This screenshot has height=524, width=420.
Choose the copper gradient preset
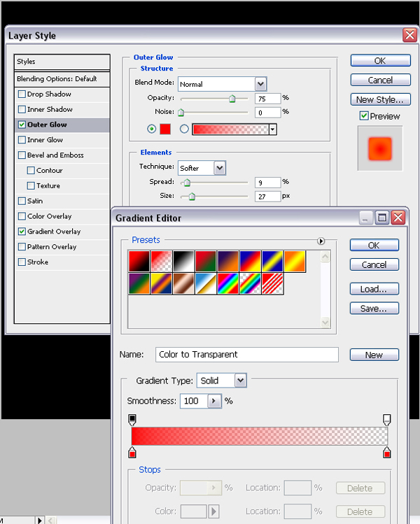pos(183,284)
